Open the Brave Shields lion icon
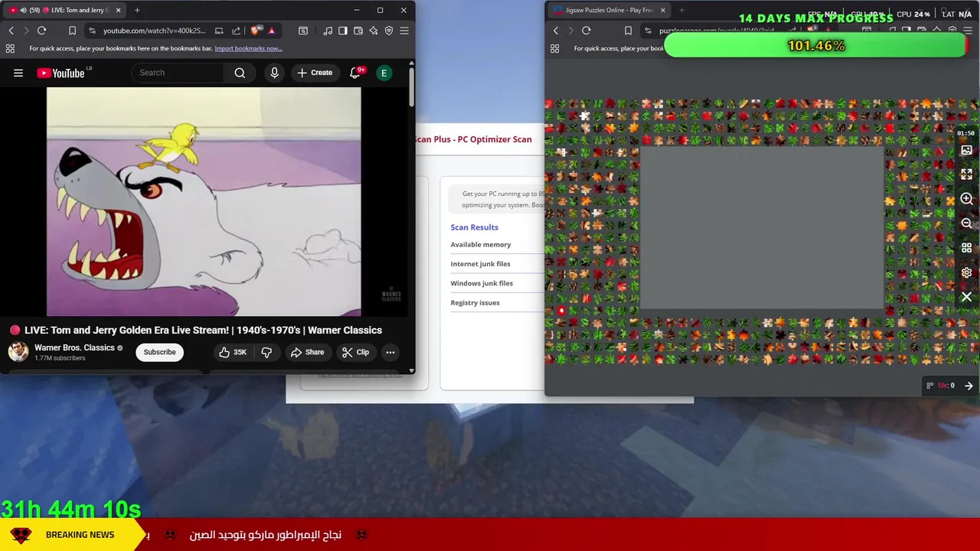Image resolution: width=980 pixels, height=551 pixels. point(255,31)
